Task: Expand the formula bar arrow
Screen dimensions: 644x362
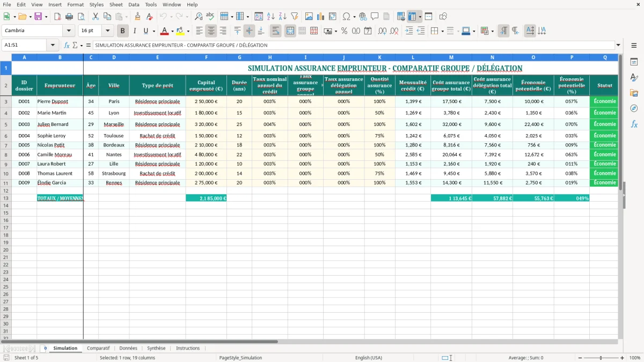Action: pos(618,45)
